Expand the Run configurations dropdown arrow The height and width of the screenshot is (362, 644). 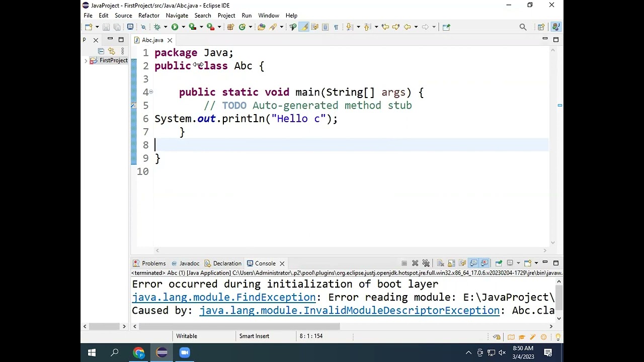[x=183, y=27]
